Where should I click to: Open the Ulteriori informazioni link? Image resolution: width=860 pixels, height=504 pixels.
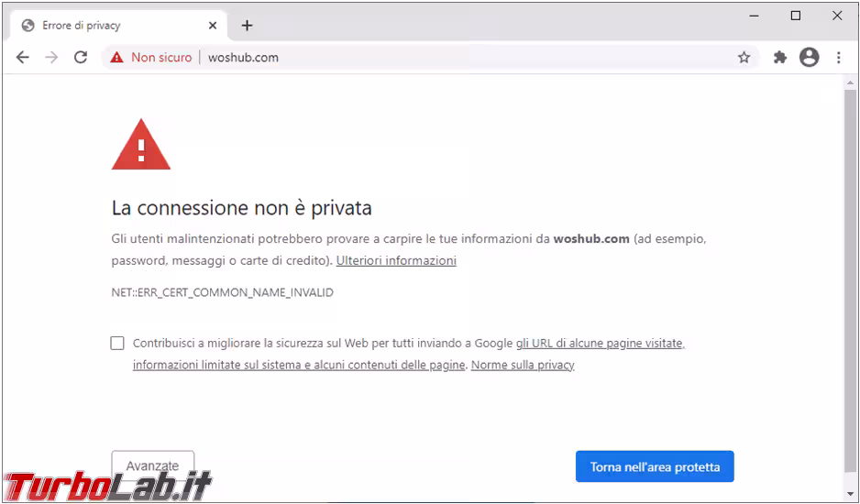[x=396, y=260]
